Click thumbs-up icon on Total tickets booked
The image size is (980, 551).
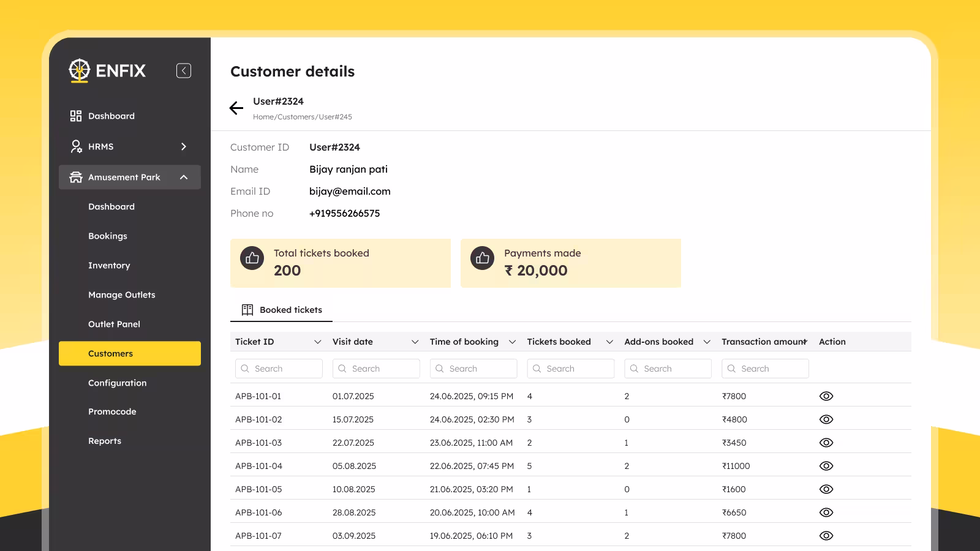tap(252, 258)
